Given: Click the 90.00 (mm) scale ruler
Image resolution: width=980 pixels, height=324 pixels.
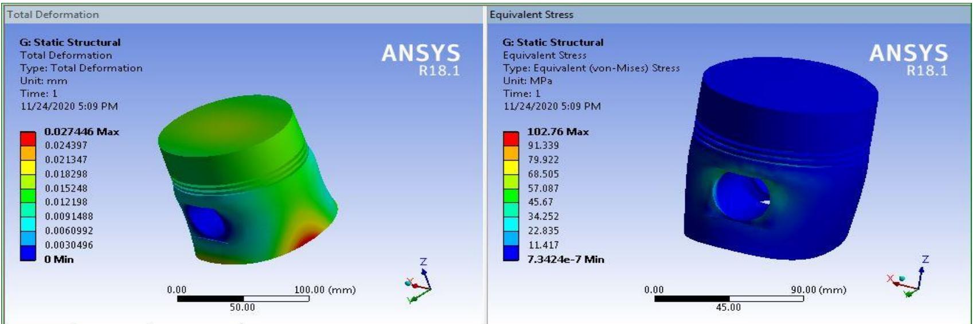Looking at the screenshot, I should 728,298.
